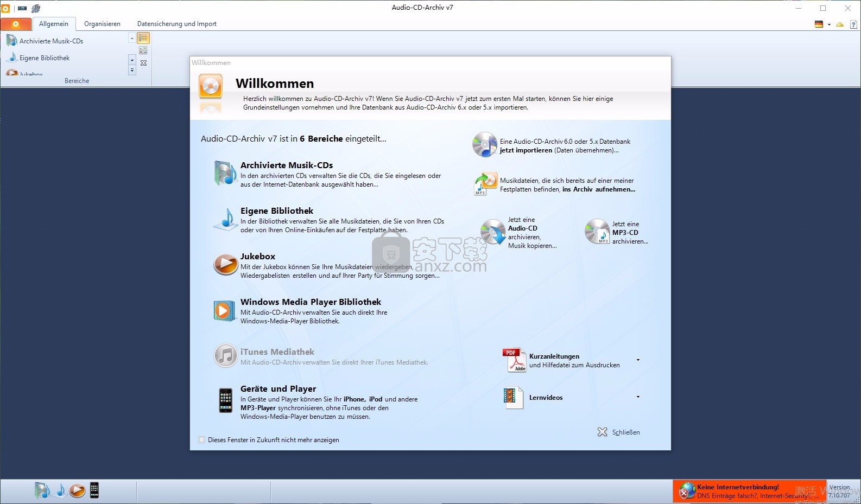The height and width of the screenshot is (504, 861).
Task: Expand the Kurzanleitungen dropdown arrow
Action: coord(638,360)
